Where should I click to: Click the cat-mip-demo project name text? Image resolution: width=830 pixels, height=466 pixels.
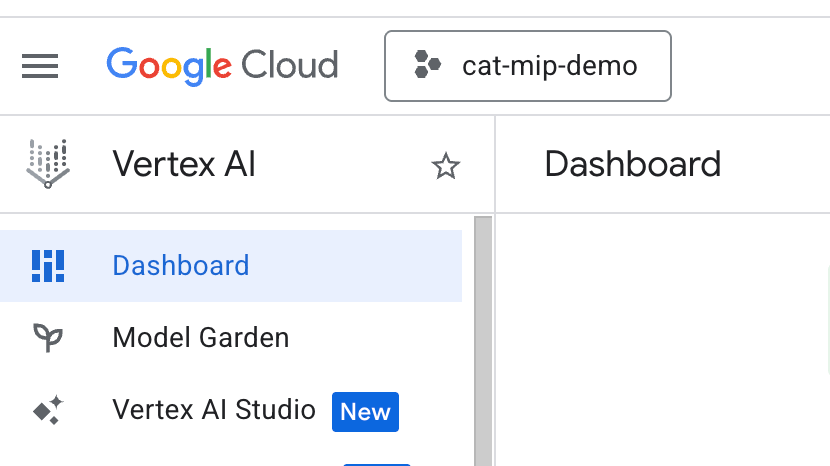549,66
